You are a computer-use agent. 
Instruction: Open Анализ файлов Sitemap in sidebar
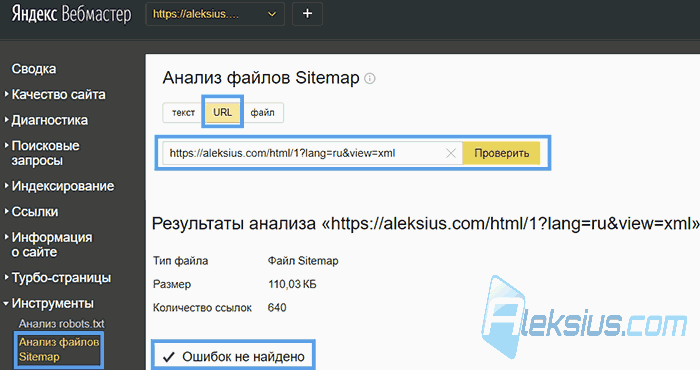click(59, 349)
